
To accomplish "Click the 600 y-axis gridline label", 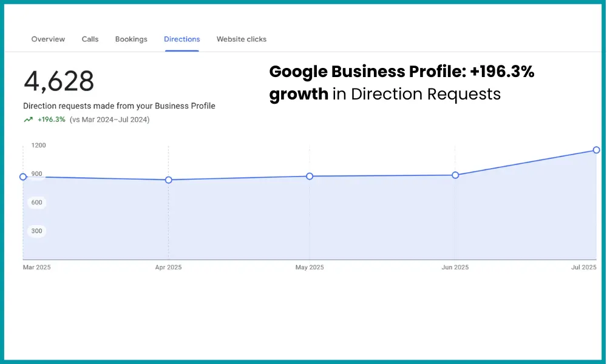I will pyautogui.click(x=36, y=202).
